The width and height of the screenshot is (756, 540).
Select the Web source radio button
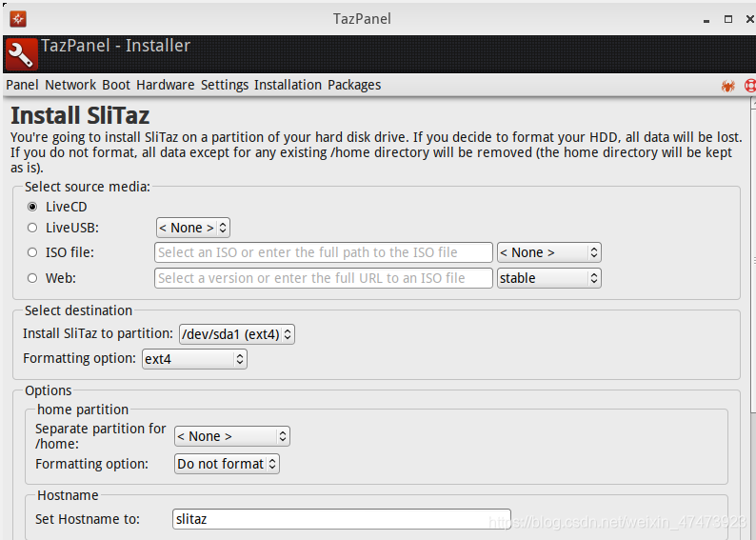(32, 278)
